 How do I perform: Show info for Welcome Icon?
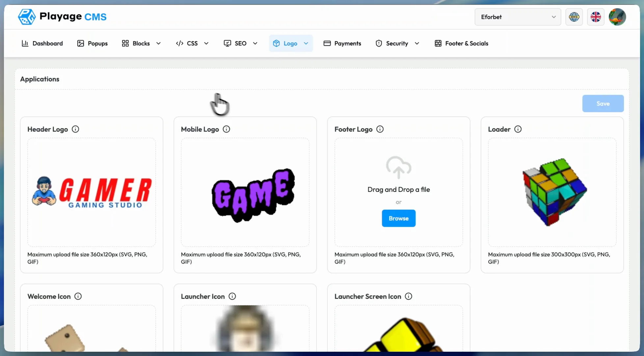pyautogui.click(x=78, y=296)
